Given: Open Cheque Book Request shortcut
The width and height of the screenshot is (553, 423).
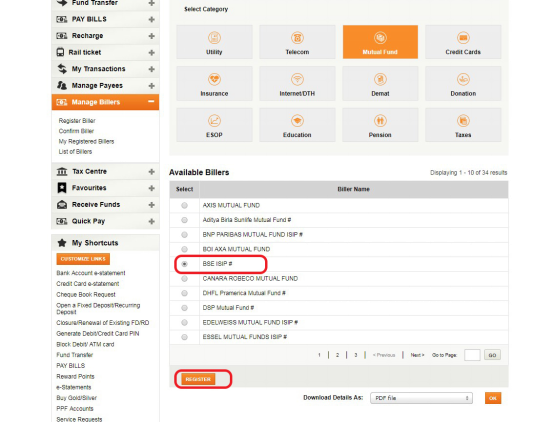Looking at the screenshot, I should pos(86,295).
